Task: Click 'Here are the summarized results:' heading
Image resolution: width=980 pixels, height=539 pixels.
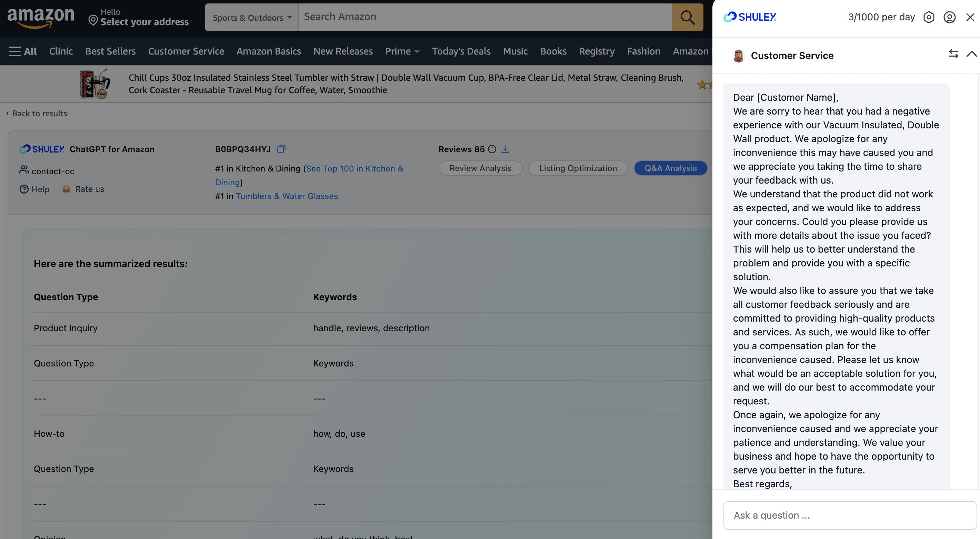Action: coord(111,264)
